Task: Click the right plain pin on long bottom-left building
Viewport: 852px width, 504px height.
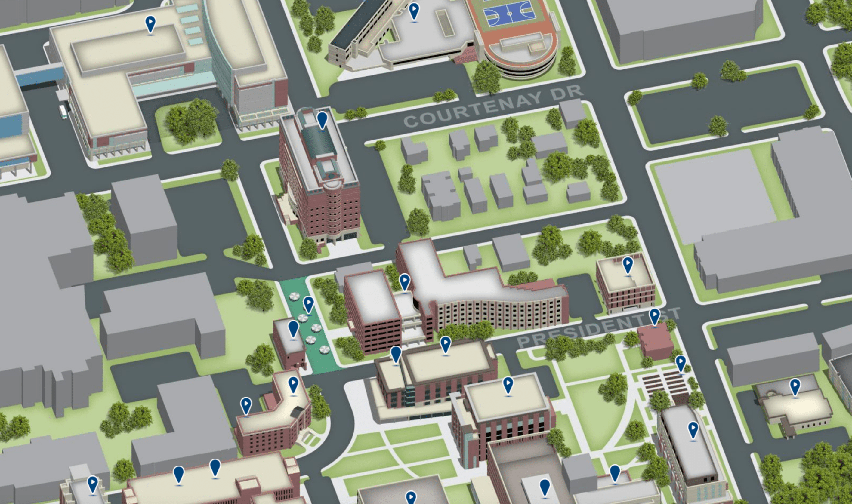Action: [215, 468]
